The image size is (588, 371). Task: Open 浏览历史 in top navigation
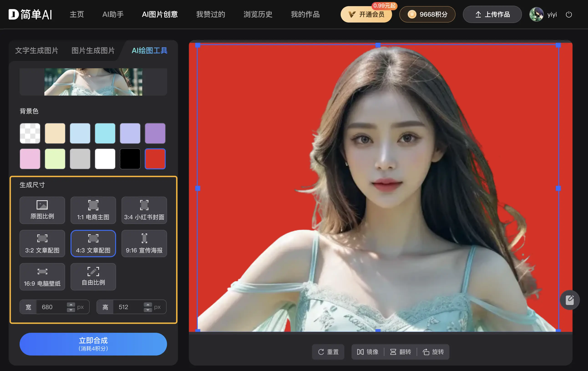point(258,14)
